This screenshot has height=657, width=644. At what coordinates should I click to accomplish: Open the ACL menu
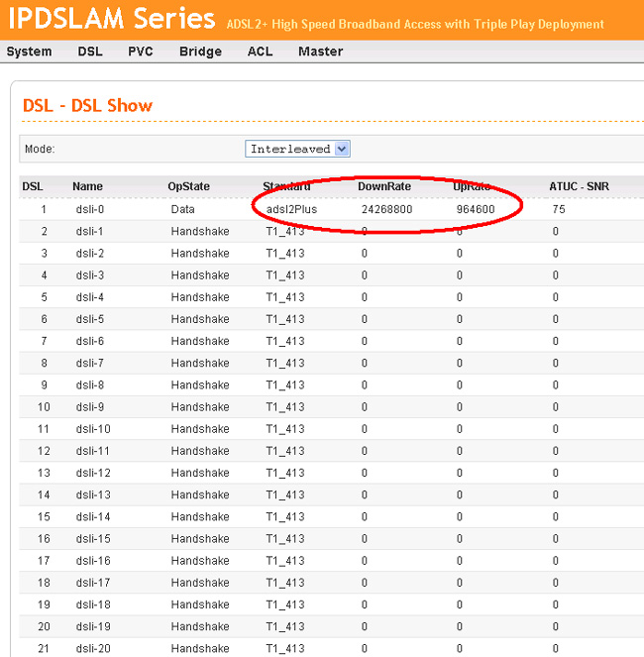click(260, 52)
